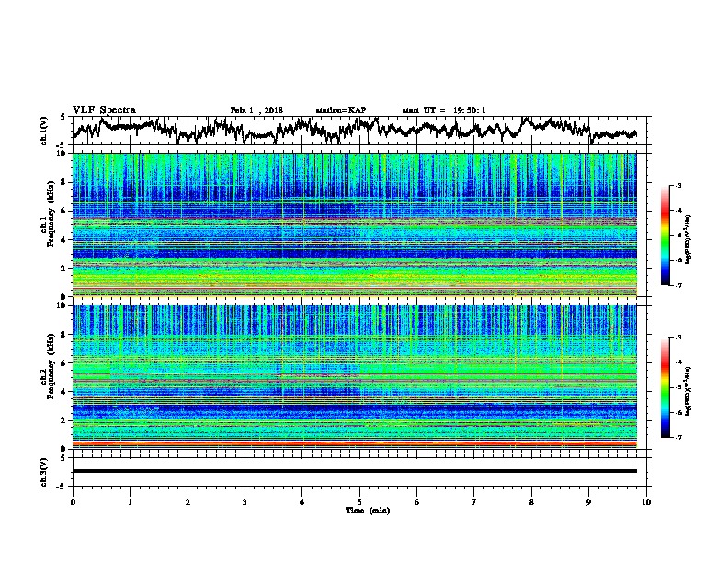Click the 'ch.3(V)' axis label of bottom panel
Screen dimensions: 728x563
point(44,472)
